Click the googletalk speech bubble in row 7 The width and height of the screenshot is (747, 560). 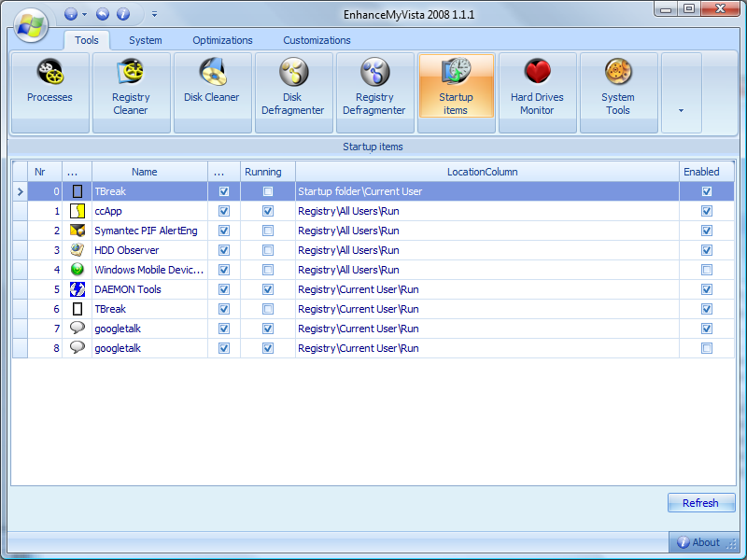tap(78, 329)
